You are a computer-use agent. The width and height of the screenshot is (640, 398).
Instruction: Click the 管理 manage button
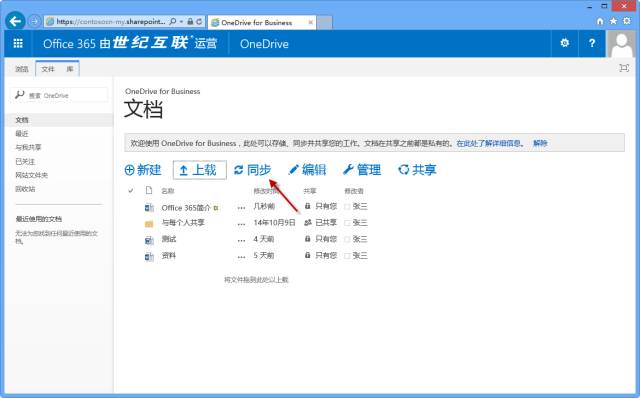[362, 170]
